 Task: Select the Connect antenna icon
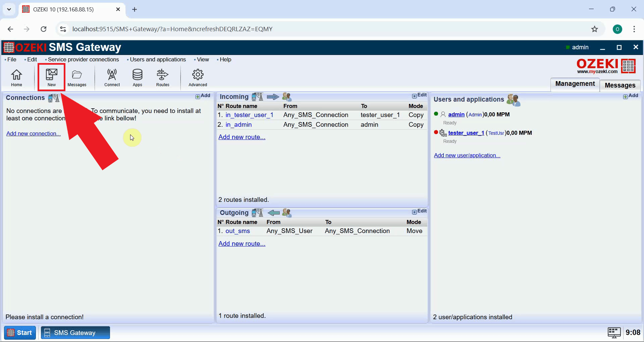tap(112, 77)
